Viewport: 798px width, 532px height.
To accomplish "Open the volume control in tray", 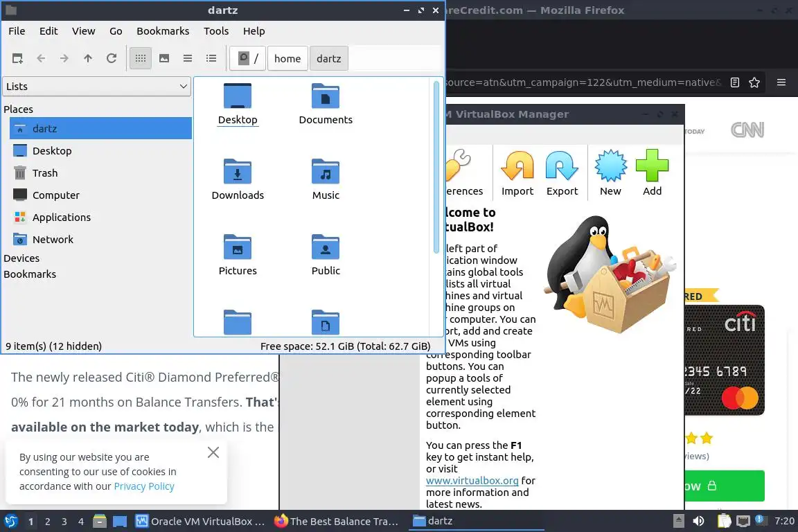I will (x=698, y=522).
